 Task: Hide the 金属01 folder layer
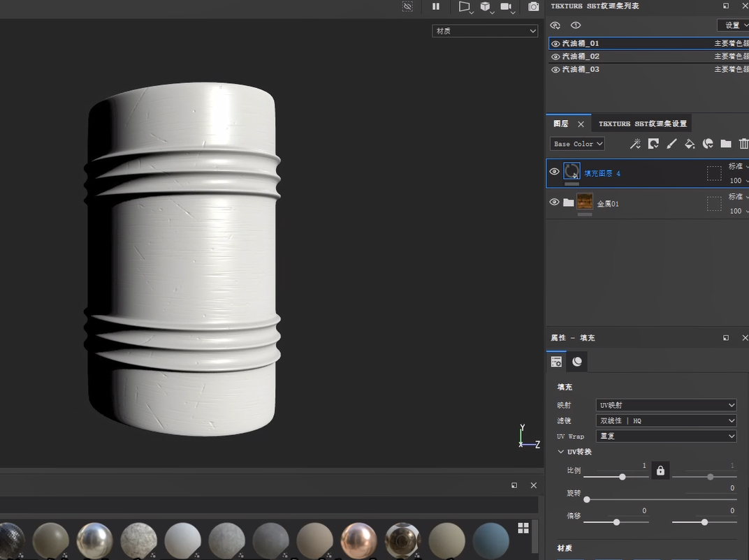[x=555, y=202]
